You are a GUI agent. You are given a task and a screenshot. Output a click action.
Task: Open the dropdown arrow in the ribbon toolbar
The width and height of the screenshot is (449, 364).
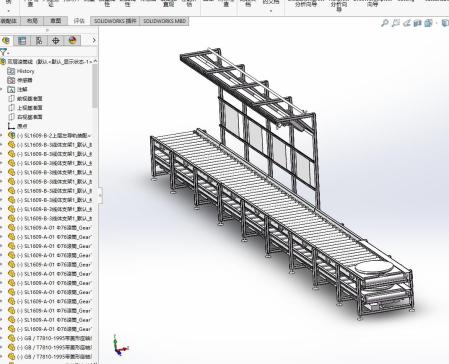tap(271, 10)
